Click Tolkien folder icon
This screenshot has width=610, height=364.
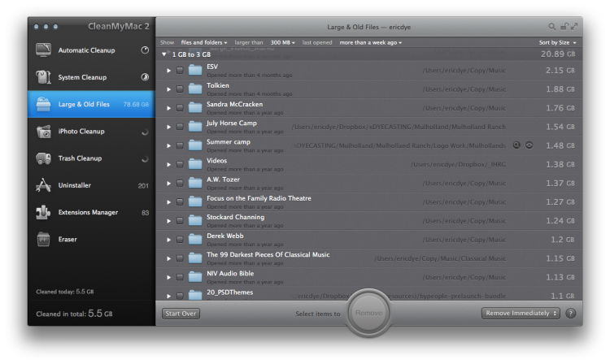point(195,89)
